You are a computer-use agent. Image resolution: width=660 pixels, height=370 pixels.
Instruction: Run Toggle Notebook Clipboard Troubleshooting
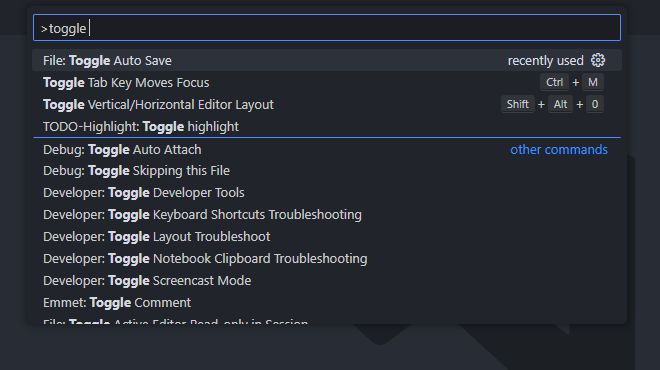[327, 258]
